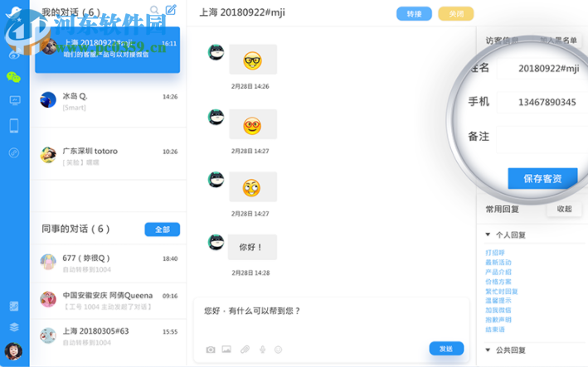Collapse quick replies with 收起 button
Image resolution: width=588 pixels, height=367 pixels.
tap(564, 209)
